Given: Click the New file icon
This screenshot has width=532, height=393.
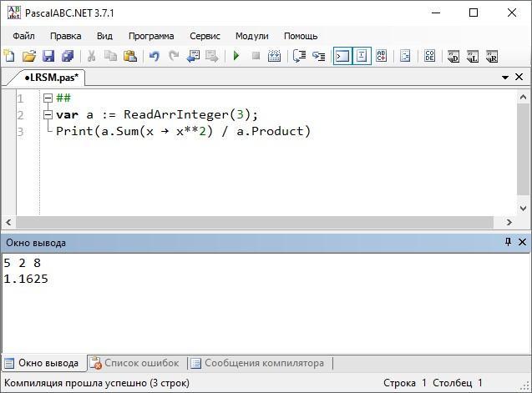Looking at the screenshot, I should (x=9, y=57).
